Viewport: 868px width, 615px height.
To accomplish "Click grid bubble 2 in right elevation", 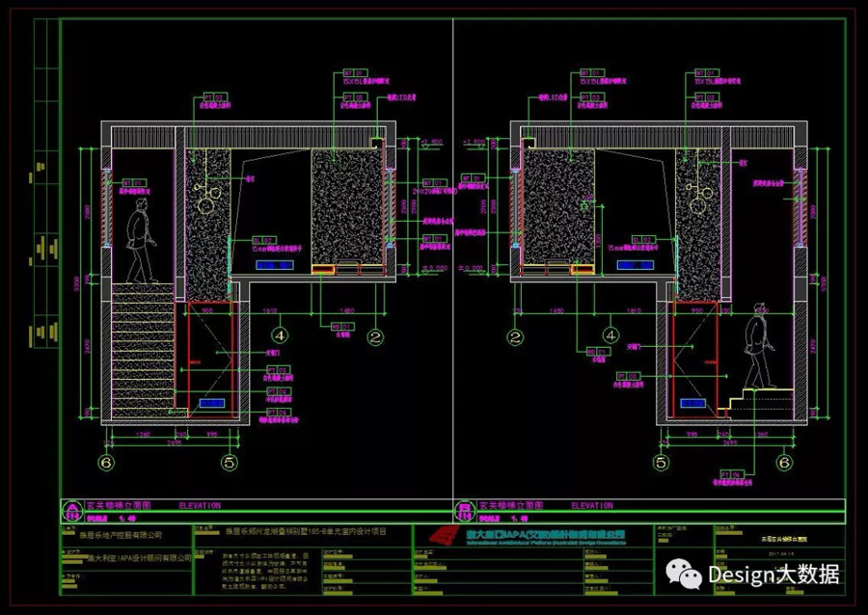I will click(x=515, y=336).
